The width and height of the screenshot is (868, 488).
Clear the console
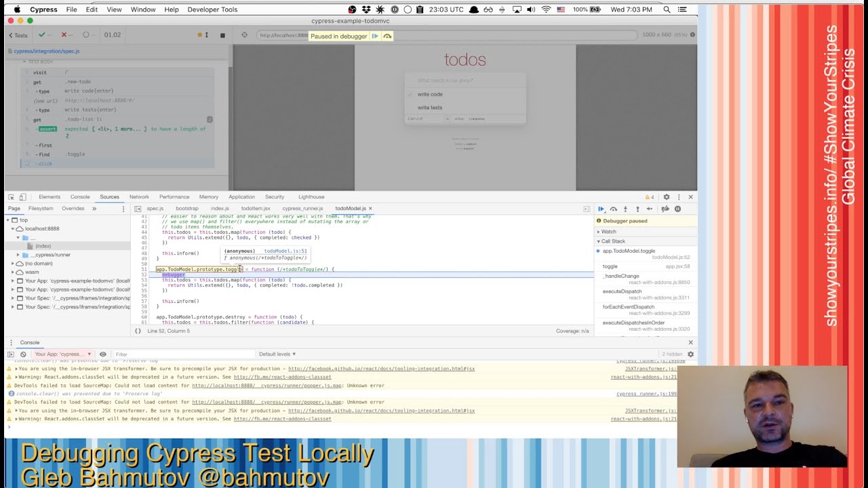pyautogui.click(x=23, y=354)
